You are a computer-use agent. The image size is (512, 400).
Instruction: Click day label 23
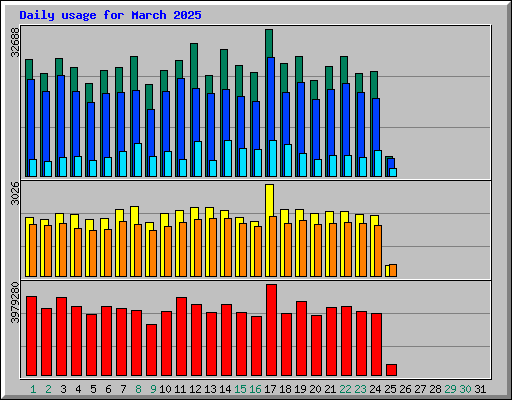(x=360, y=389)
